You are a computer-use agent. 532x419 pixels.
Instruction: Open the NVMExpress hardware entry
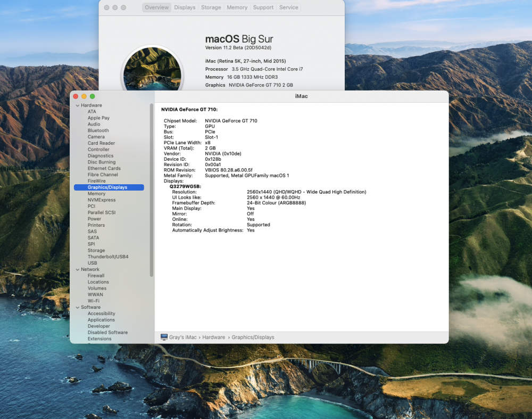coord(102,200)
